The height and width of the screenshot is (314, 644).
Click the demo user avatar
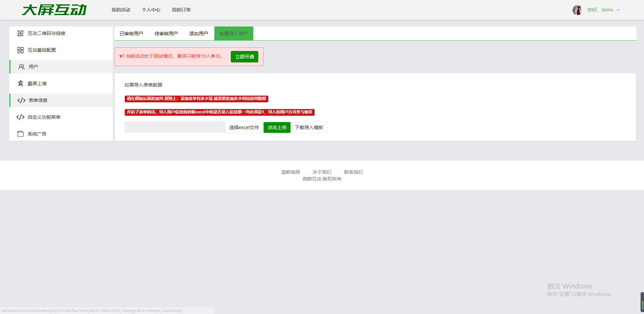coord(577,10)
